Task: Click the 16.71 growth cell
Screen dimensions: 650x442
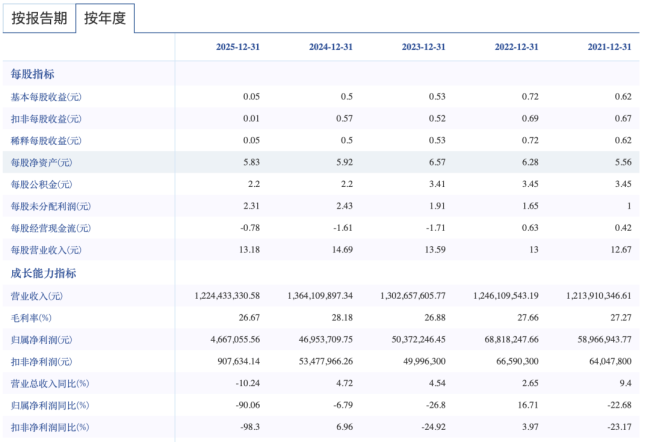Action: (x=528, y=405)
